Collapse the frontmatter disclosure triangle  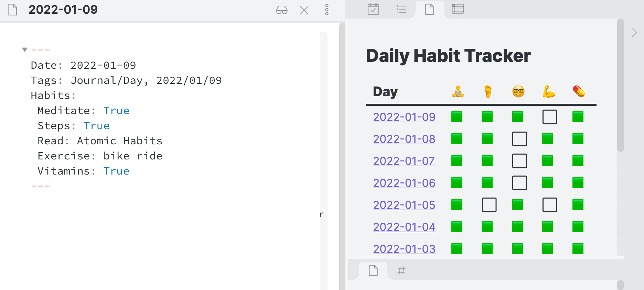coord(24,49)
